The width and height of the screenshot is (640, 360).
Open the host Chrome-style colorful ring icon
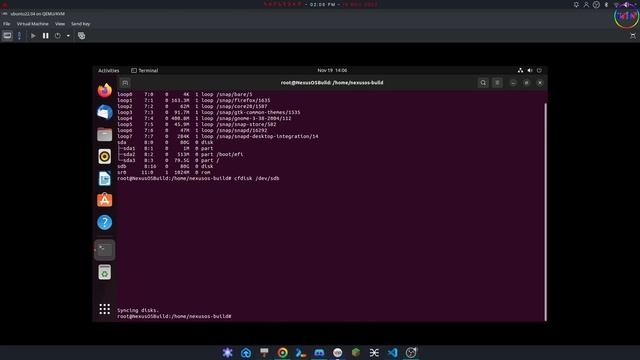coord(282,352)
